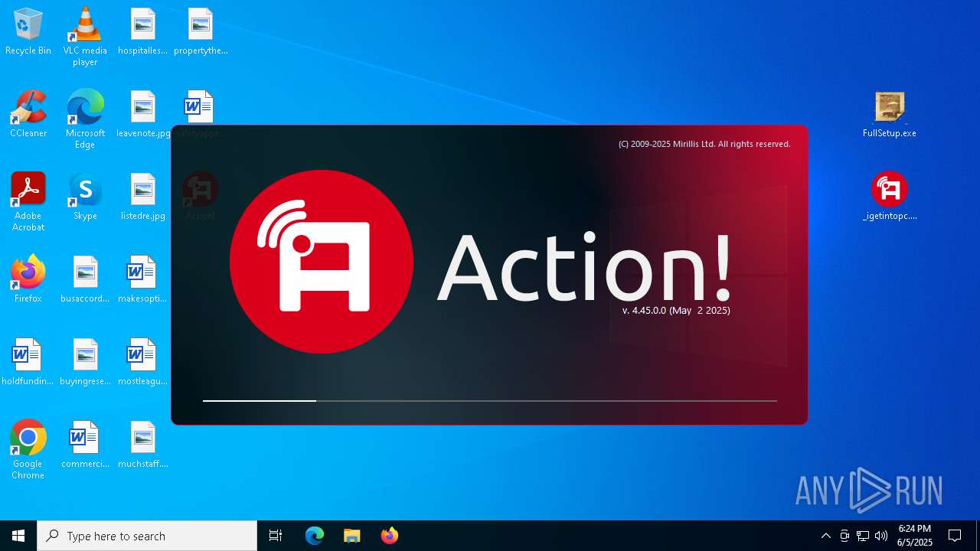Launch Skype desktop shortcut
This screenshot has height=551, width=980.
click(x=85, y=197)
